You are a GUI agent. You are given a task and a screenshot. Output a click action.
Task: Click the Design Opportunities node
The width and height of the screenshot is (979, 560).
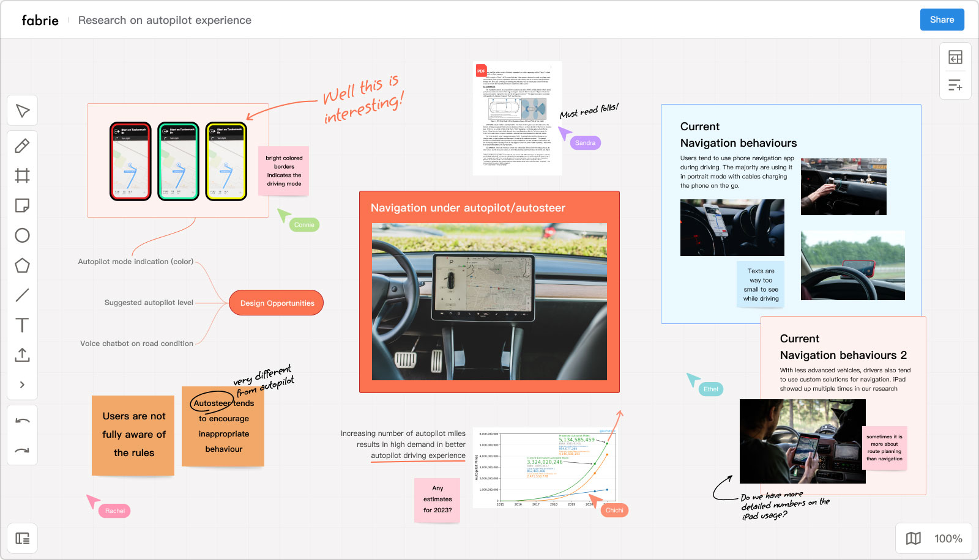tap(277, 303)
